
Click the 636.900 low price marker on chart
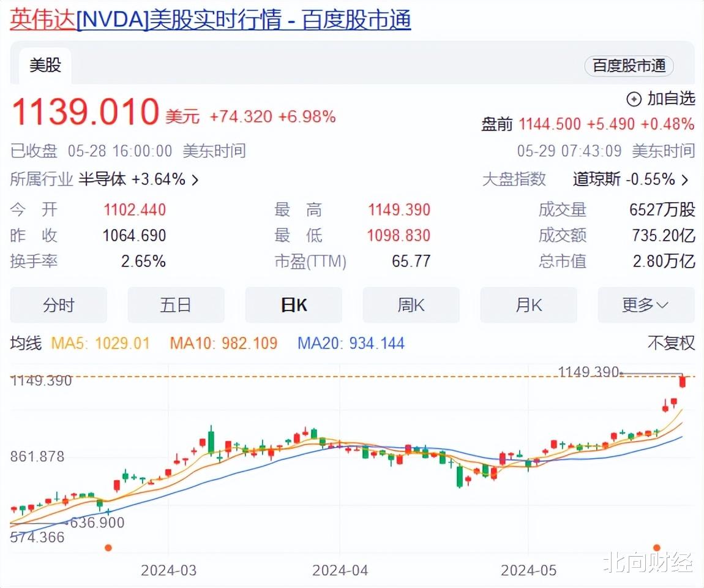point(97,522)
